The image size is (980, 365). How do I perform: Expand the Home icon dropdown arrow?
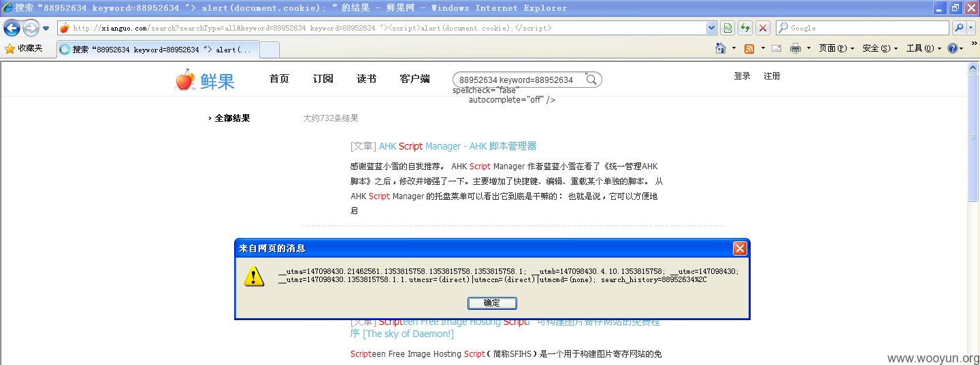(x=734, y=48)
